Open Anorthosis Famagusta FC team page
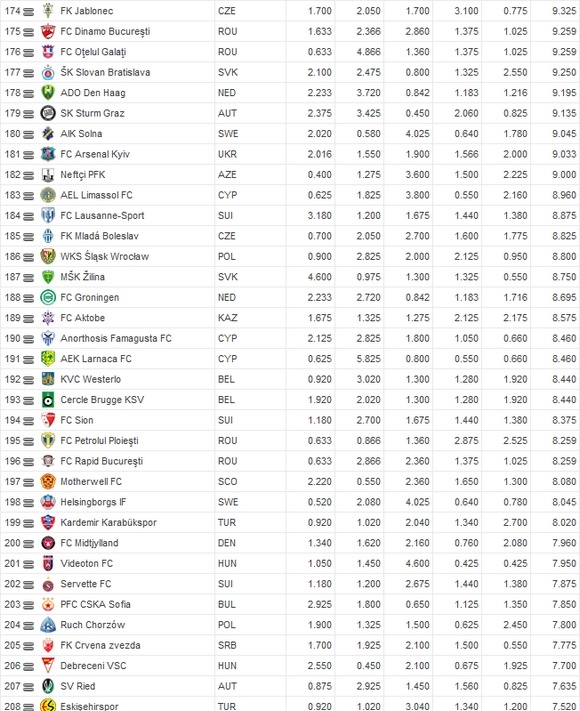Viewport: 580px width, 711px height. (116, 338)
